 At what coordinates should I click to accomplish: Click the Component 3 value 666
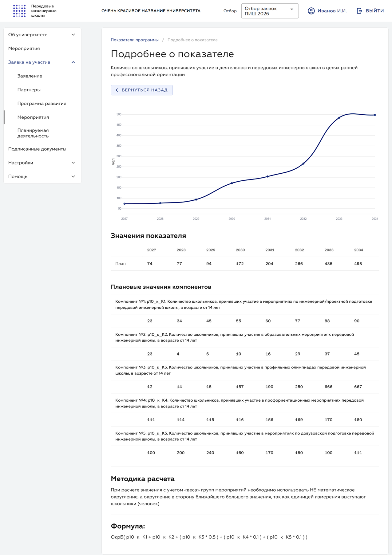pos(328,387)
